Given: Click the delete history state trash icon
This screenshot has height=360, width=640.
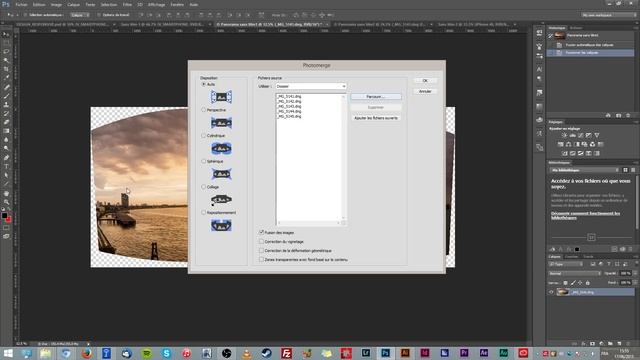Looking at the screenshot, I should tap(628, 116).
